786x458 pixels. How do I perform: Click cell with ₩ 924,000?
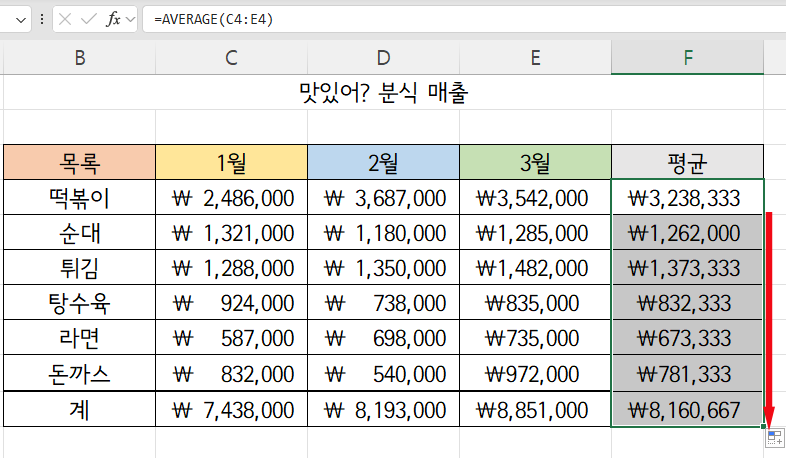231,303
